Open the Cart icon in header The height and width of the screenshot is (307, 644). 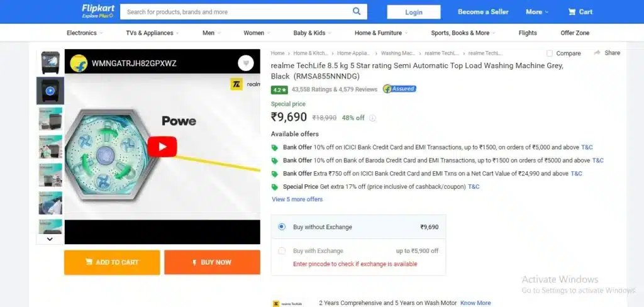572,12
